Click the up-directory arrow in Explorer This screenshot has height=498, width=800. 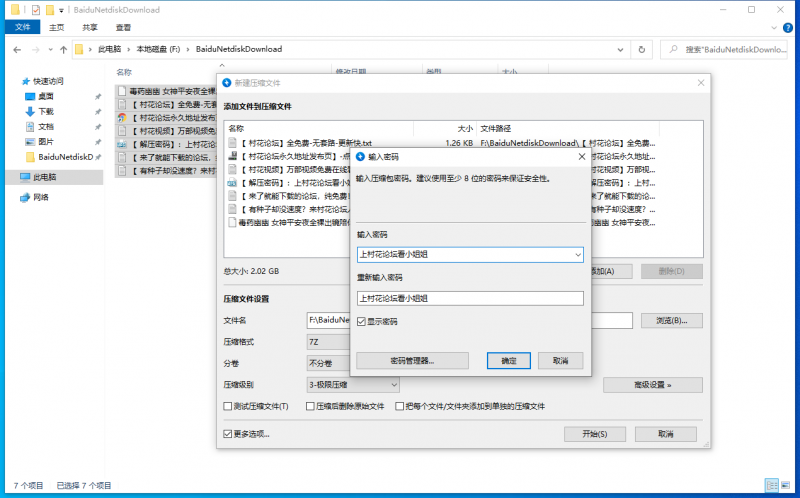63,49
